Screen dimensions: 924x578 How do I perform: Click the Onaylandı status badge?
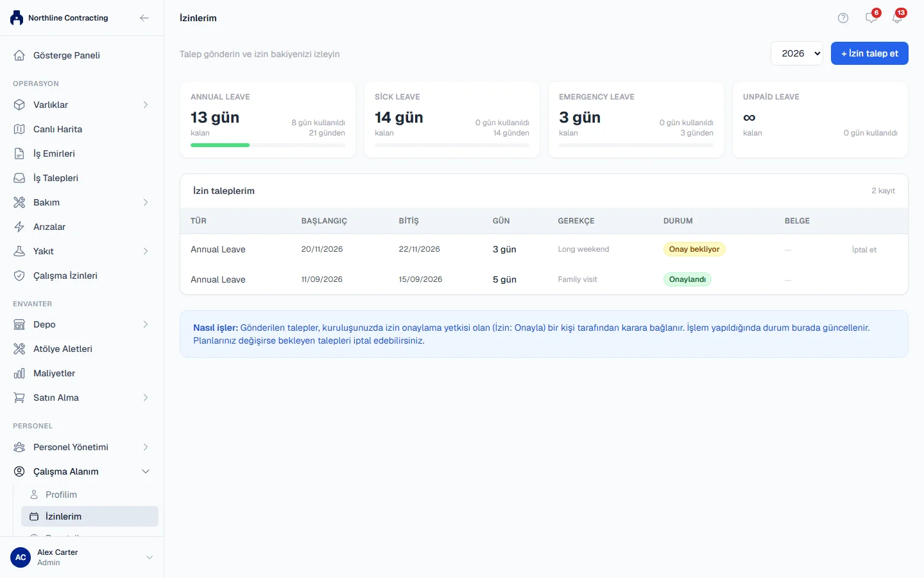(x=687, y=279)
